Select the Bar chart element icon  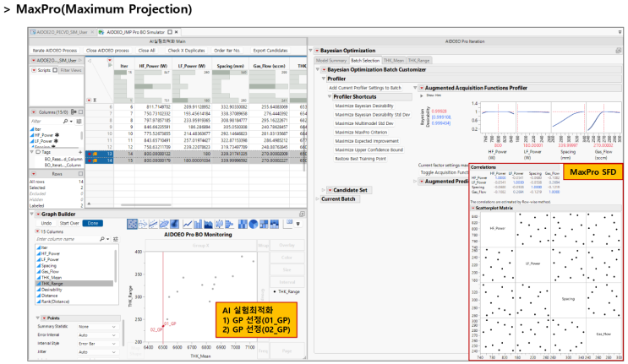tap(198, 224)
